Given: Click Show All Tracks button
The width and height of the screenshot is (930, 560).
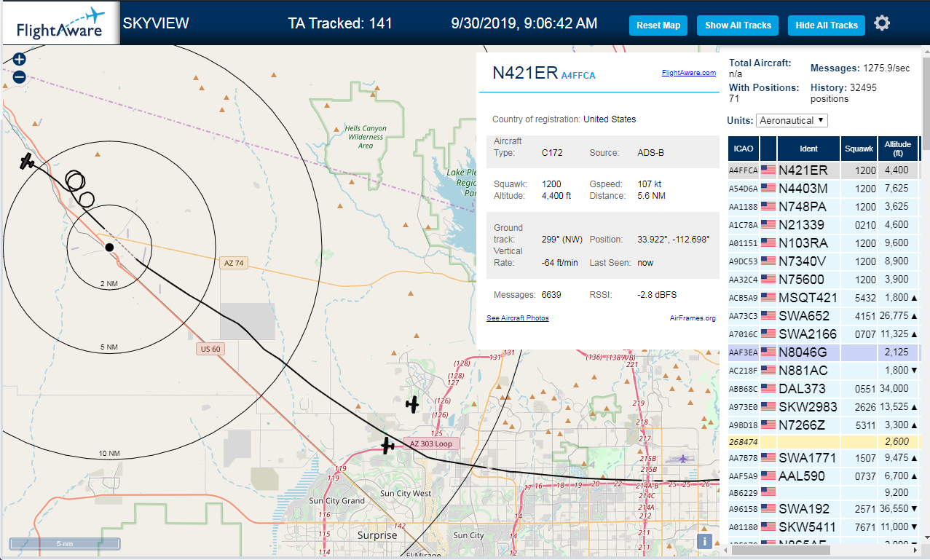Looking at the screenshot, I should pyautogui.click(x=738, y=25).
